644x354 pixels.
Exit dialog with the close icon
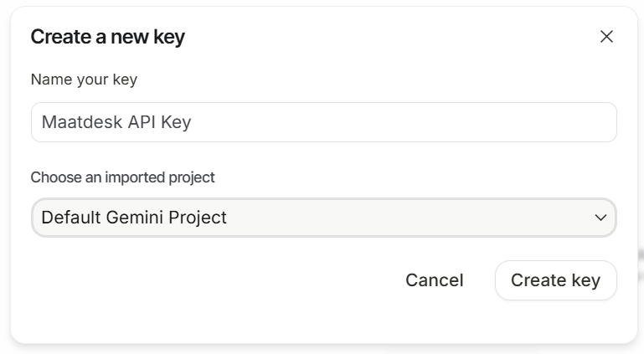[606, 37]
